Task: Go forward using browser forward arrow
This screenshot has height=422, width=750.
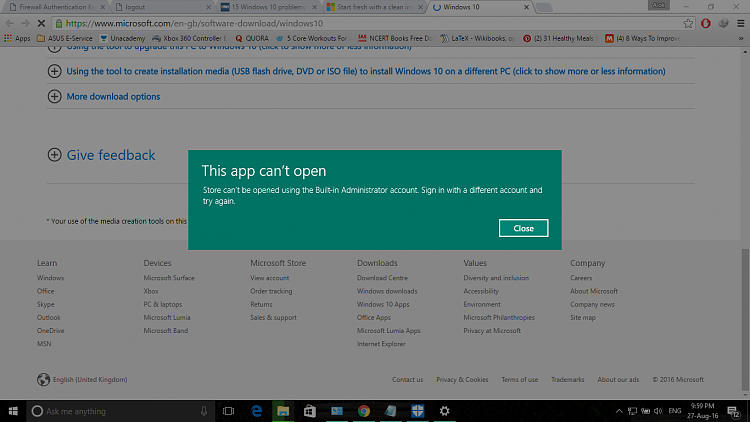Action: [25, 23]
